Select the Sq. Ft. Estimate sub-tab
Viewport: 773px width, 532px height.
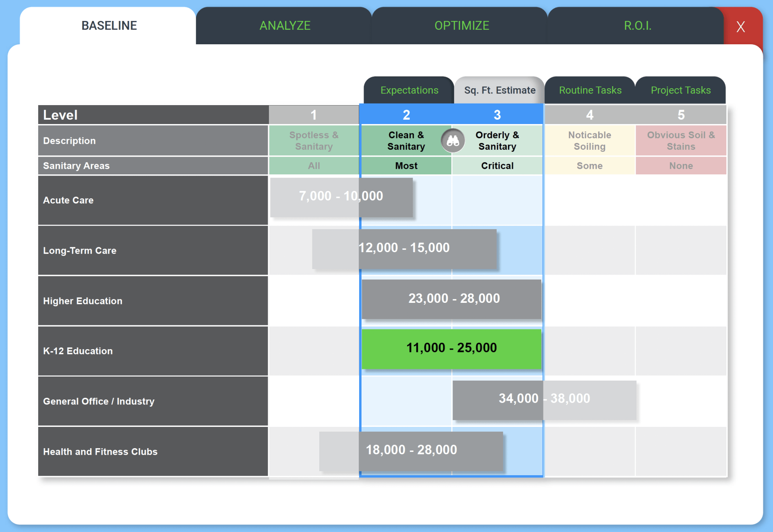[x=500, y=90]
